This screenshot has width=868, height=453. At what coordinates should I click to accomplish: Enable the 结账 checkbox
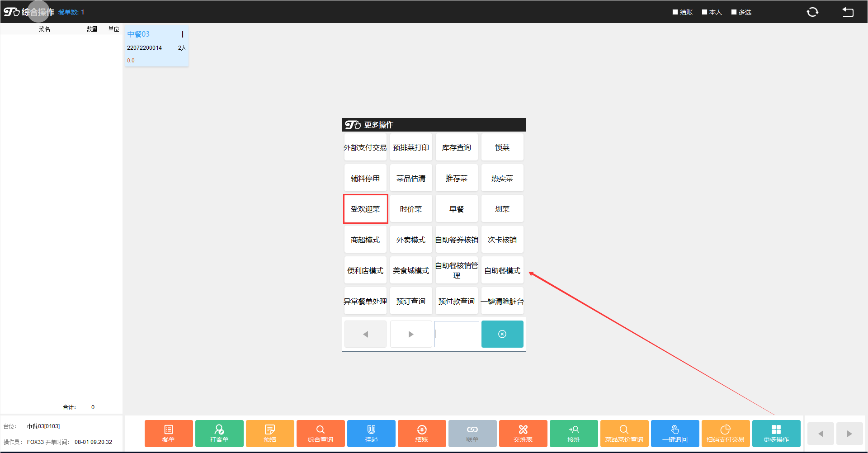tap(675, 12)
